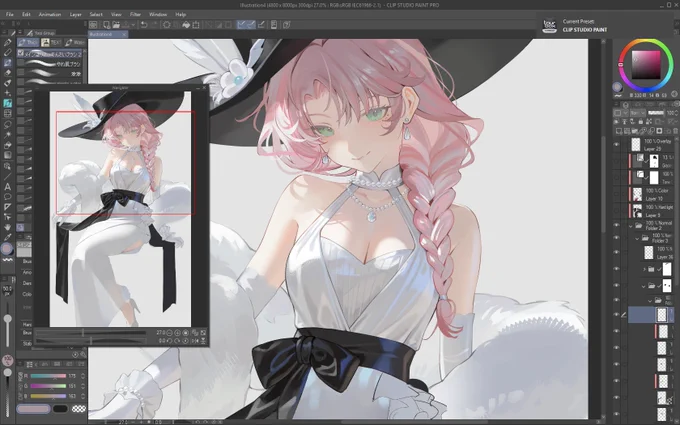Open the Filter menu
Viewport: 680px width, 425px height.
[x=135, y=14]
